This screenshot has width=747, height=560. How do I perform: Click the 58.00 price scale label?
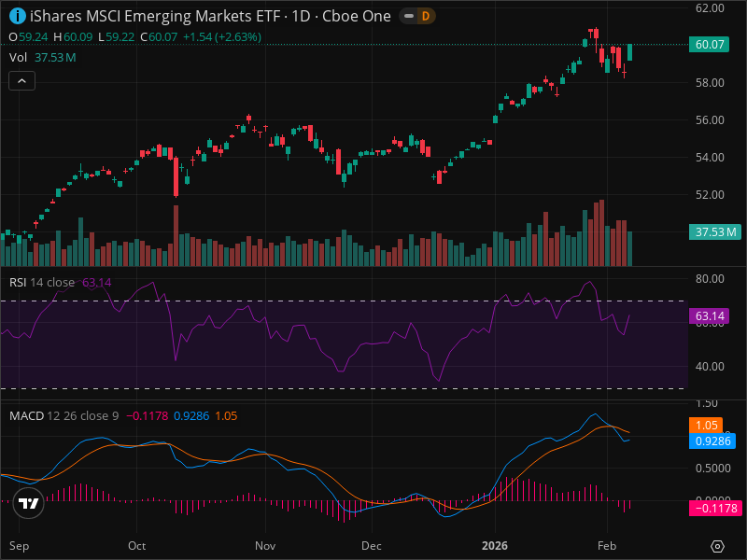tap(710, 82)
